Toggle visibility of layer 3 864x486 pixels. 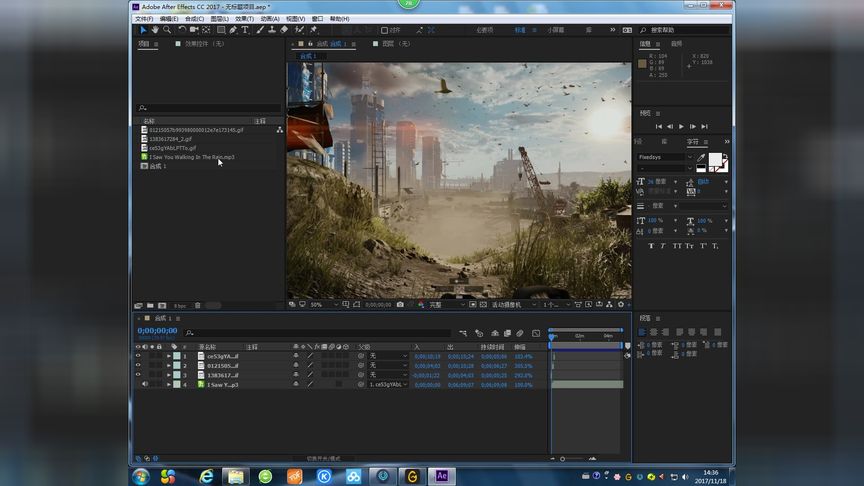click(x=138, y=375)
